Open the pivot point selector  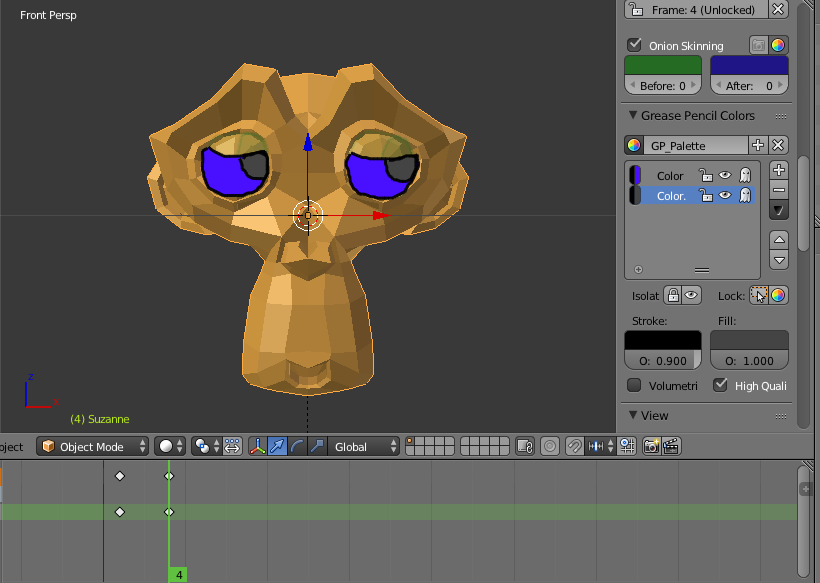206,447
